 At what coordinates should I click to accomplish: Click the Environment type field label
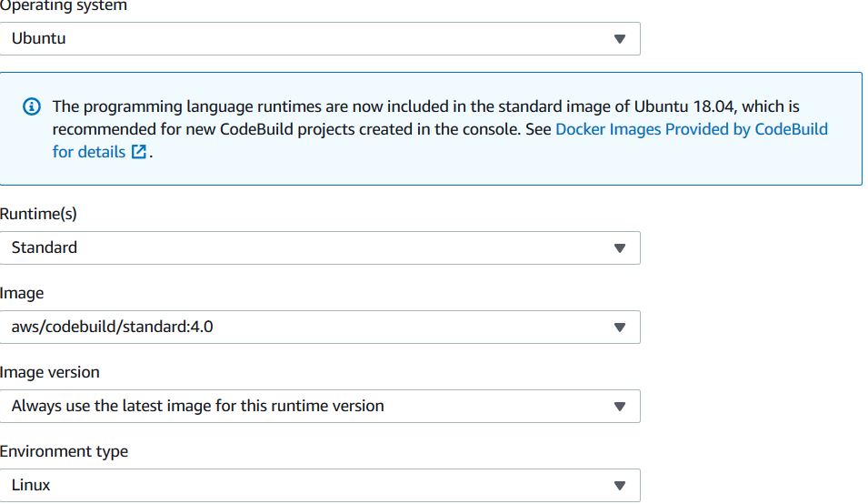(x=64, y=451)
